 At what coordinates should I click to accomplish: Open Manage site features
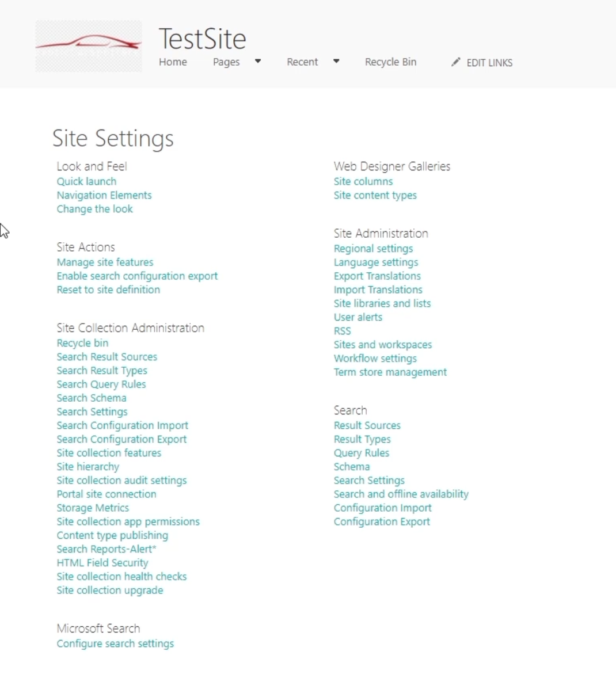pos(105,262)
